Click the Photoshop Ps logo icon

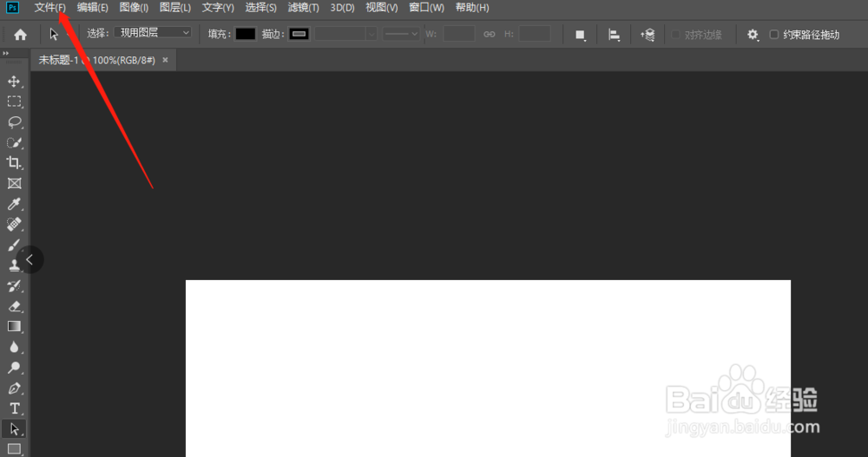click(12, 8)
